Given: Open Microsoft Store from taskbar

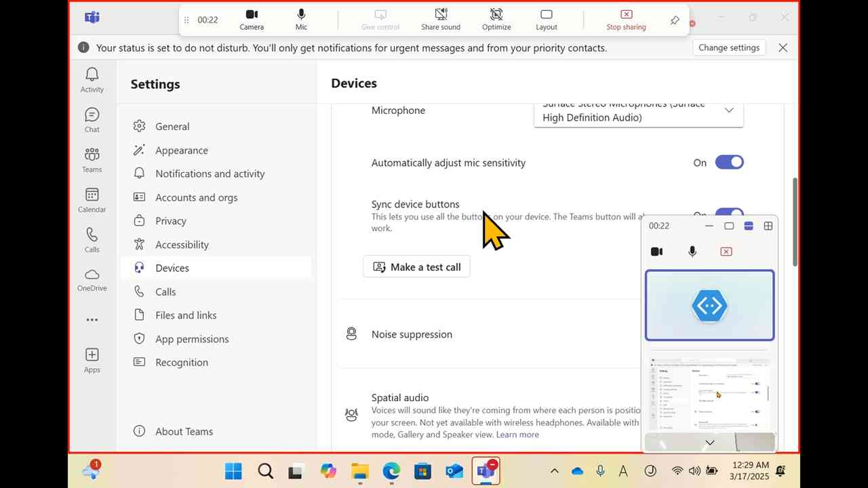Looking at the screenshot, I should pyautogui.click(x=422, y=471).
